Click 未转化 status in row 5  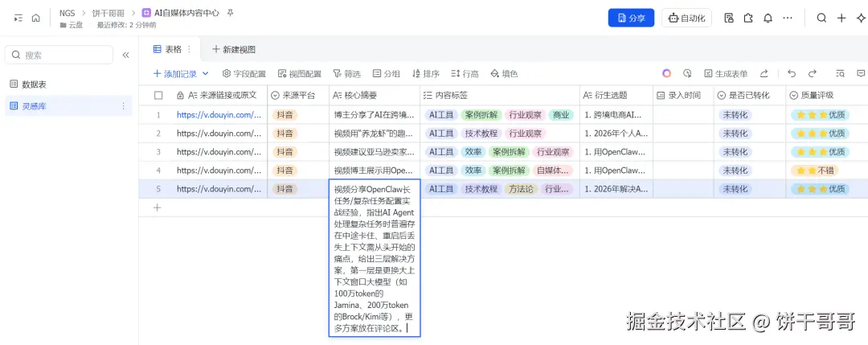coord(735,189)
